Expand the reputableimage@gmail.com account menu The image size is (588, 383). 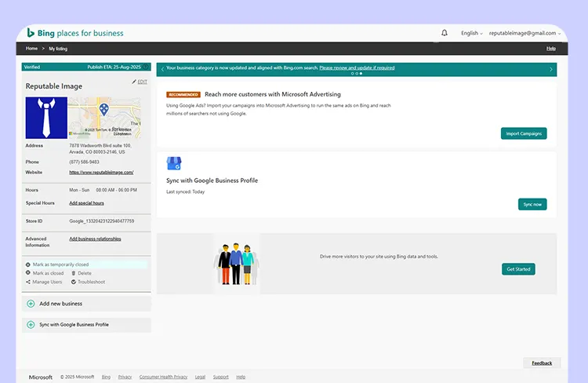point(524,33)
